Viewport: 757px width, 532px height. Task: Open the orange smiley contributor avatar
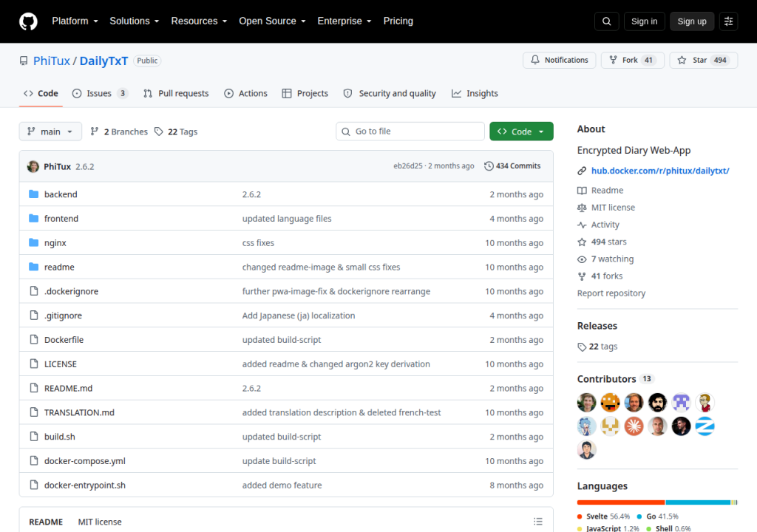coord(610,402)
